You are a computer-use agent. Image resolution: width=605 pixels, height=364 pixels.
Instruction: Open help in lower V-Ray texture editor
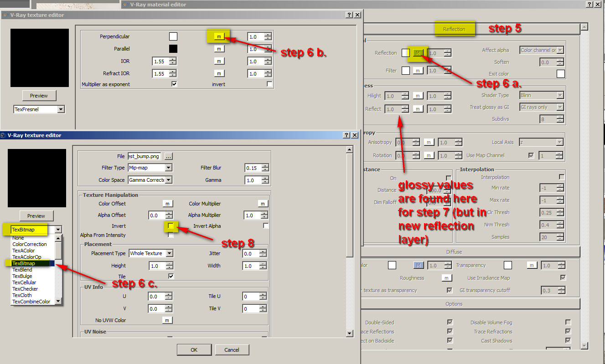[x=347, y=135]
